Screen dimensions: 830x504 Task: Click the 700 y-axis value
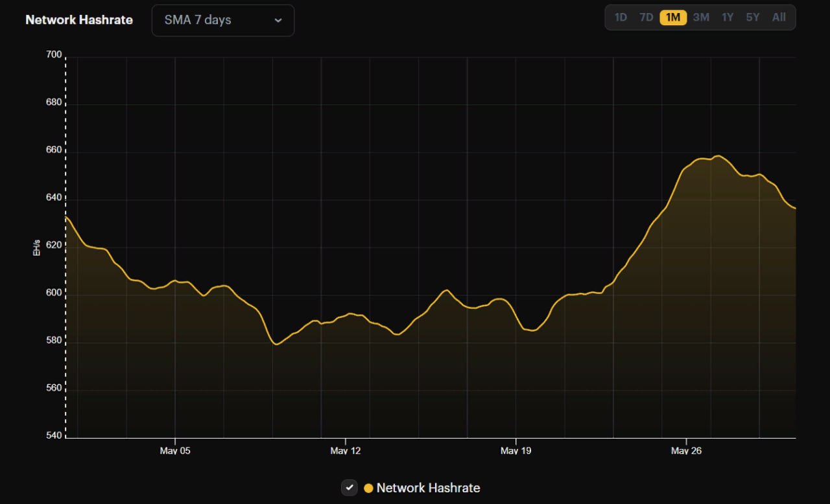click(54, 55)
